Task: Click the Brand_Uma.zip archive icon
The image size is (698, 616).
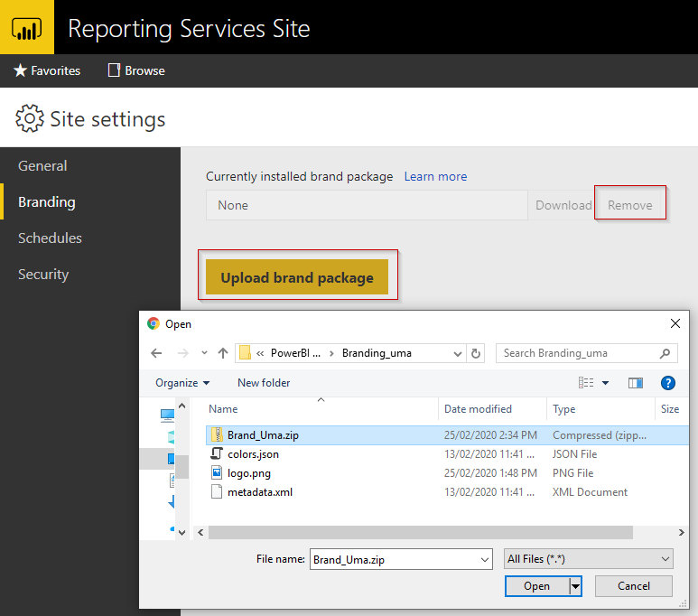Action: tap(217, 434)
